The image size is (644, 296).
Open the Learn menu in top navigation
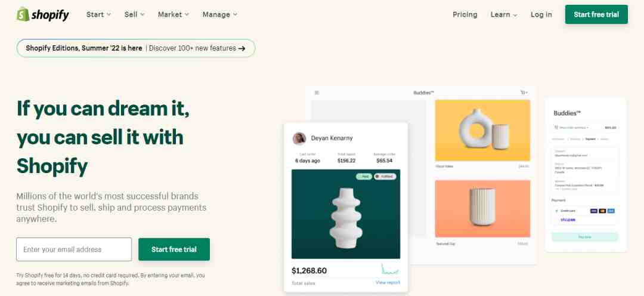click(x=504, y=15)
